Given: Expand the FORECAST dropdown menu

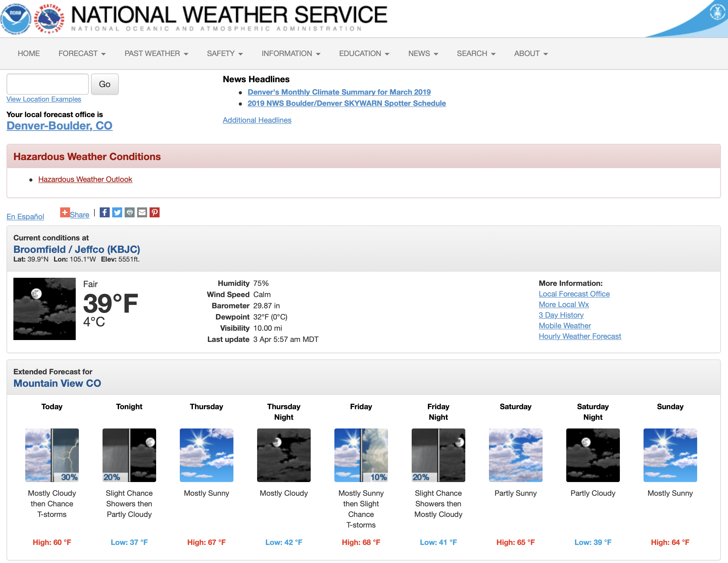Looking at the screenshot, I should click(x=82, y=54).
